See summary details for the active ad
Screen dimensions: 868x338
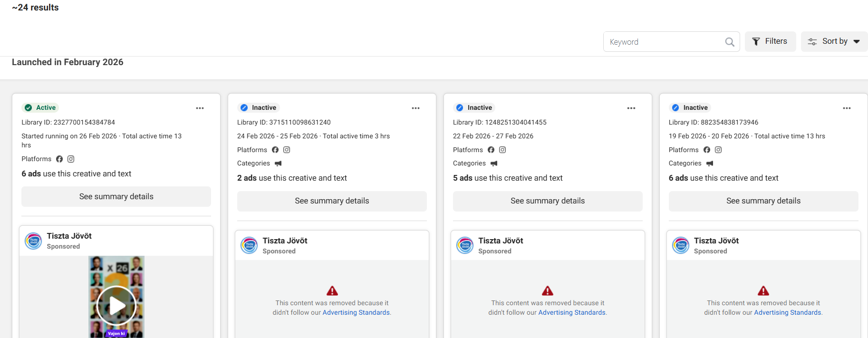(116, 196)
